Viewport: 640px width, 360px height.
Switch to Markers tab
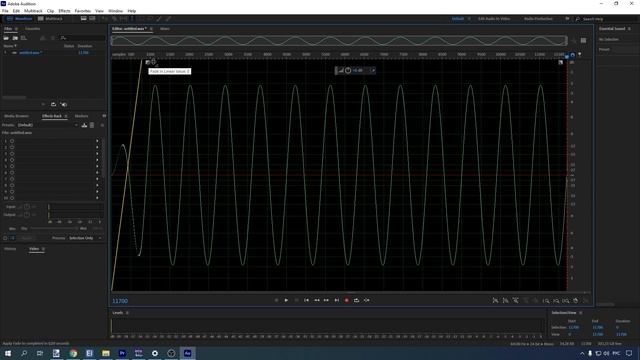[x=81, y=116]
